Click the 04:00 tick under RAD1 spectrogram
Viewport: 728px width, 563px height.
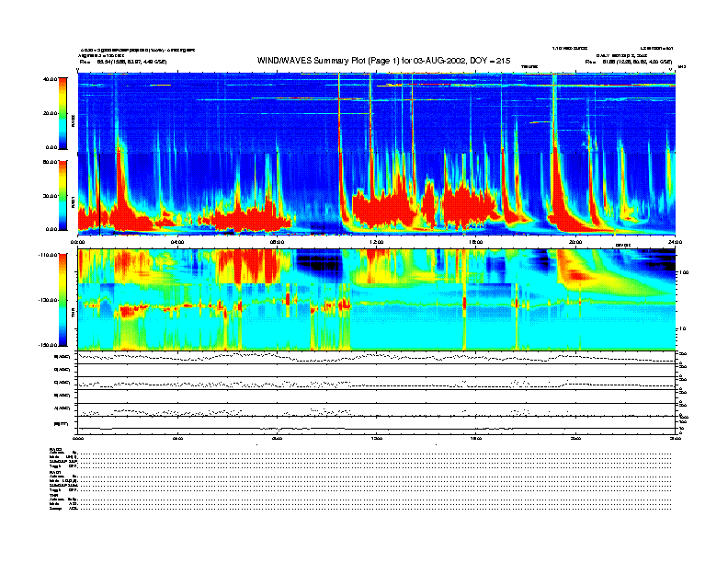pos(177,242)
